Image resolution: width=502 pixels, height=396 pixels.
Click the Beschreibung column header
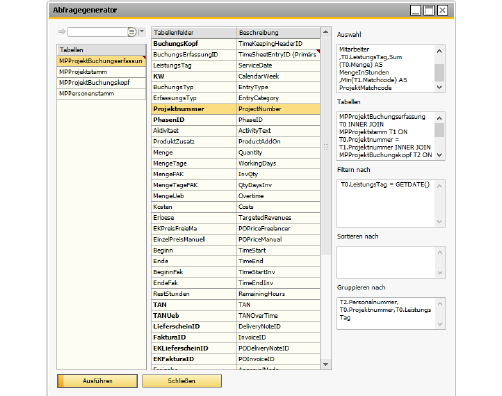pos(278,33)
